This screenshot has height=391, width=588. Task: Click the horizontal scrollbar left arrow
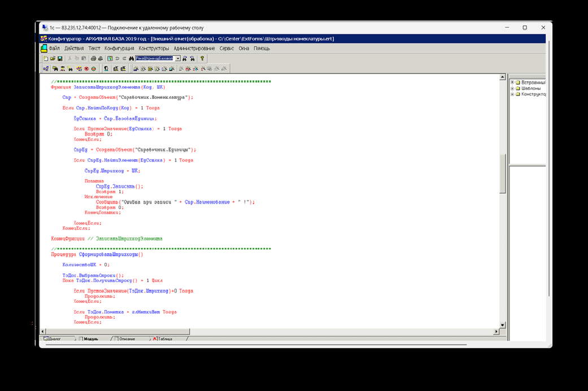(x=43, y=332)
